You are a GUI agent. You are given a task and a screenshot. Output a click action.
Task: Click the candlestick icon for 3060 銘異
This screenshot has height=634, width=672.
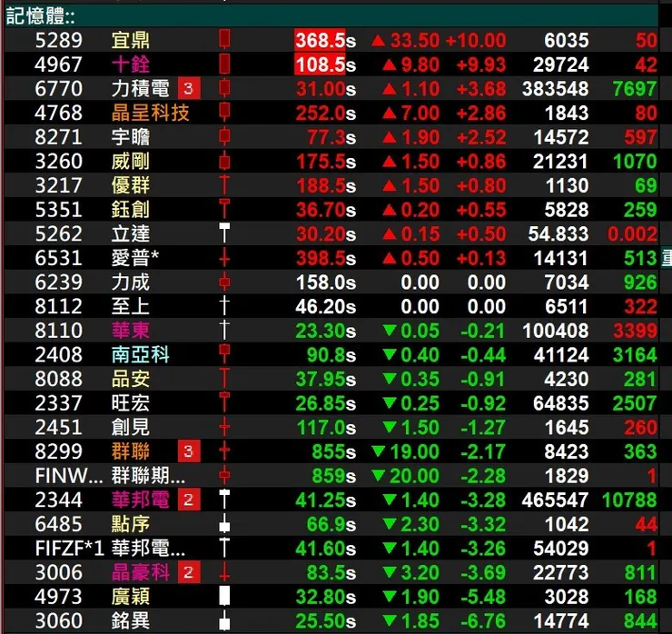click(224, 619)
